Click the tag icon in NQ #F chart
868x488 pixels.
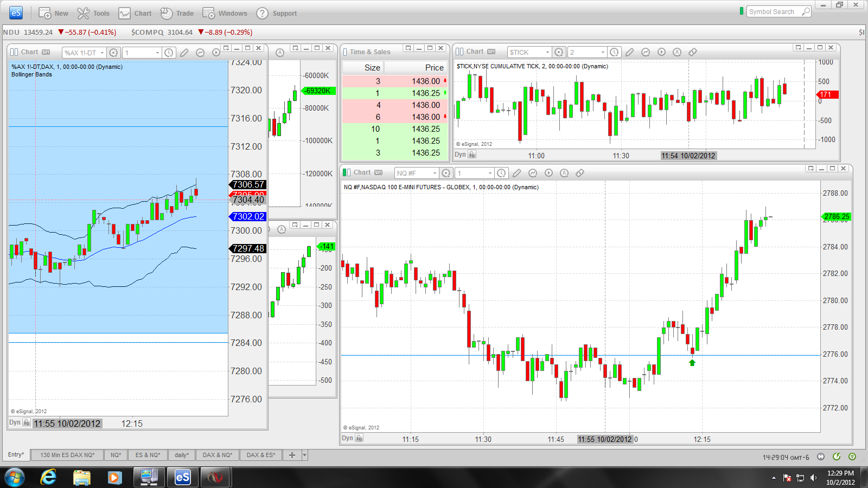580,173
